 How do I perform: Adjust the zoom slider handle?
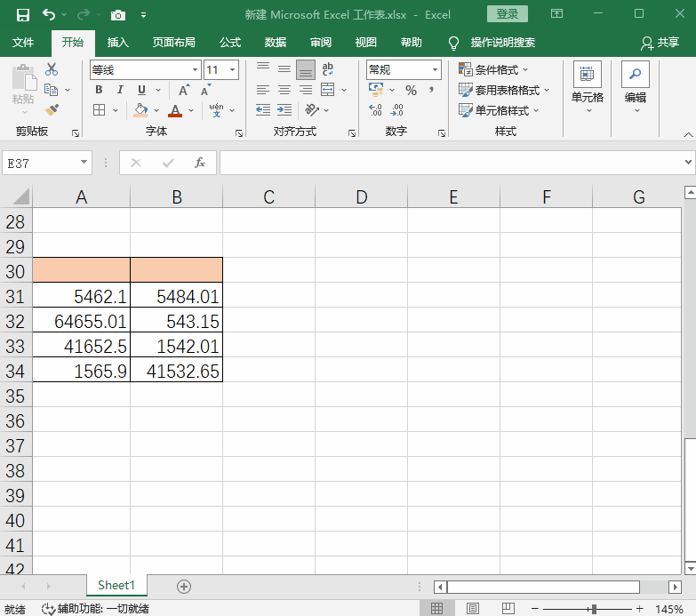pyautogui.click(x=594, y=609)
